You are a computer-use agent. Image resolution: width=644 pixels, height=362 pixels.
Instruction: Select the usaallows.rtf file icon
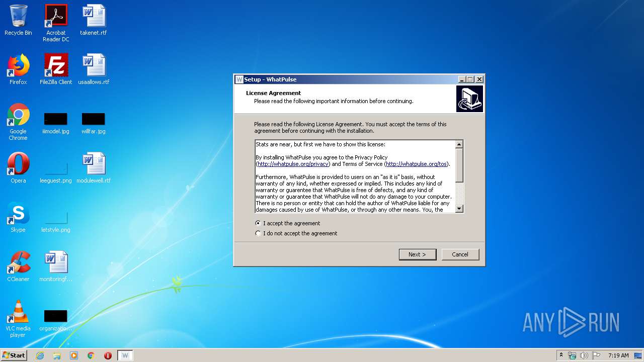(94, 69)
